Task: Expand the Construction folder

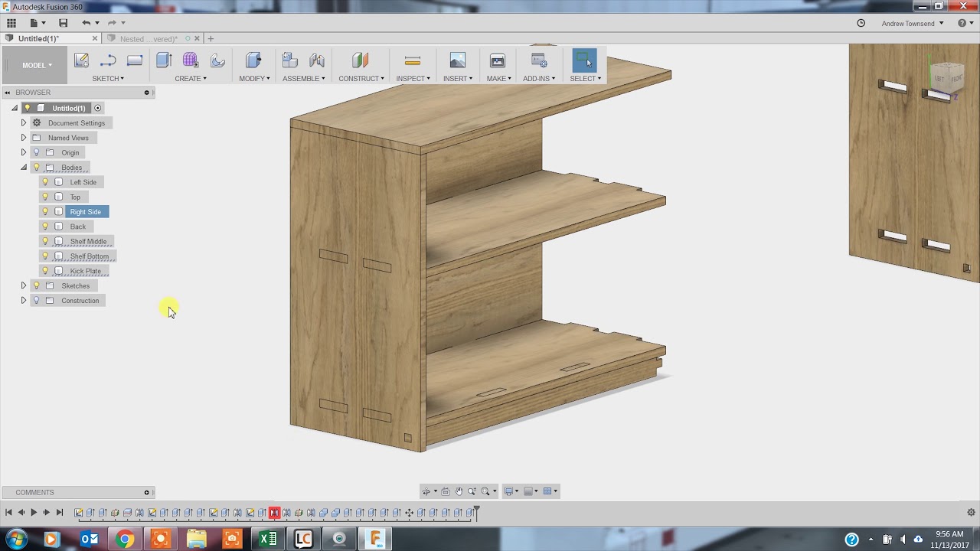Action: (24, 300)
